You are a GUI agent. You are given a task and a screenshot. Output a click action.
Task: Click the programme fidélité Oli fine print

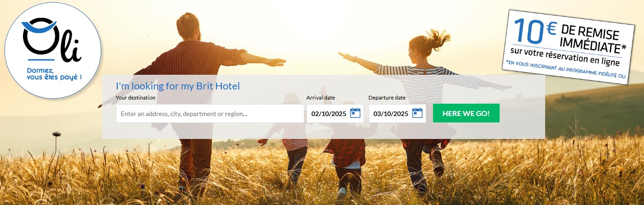566,69
